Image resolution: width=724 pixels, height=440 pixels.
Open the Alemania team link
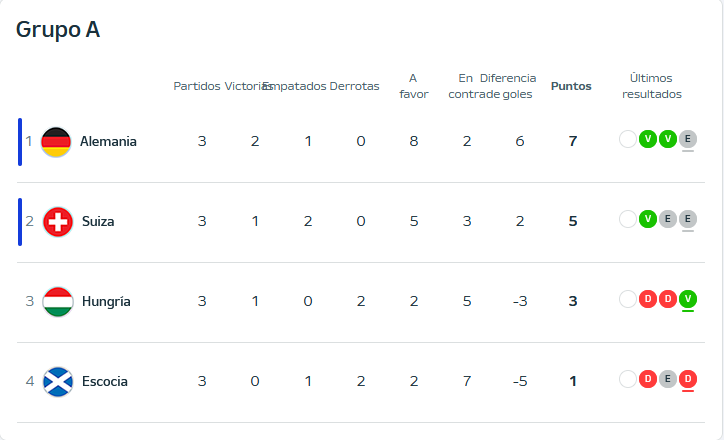(x=108, y=141)
